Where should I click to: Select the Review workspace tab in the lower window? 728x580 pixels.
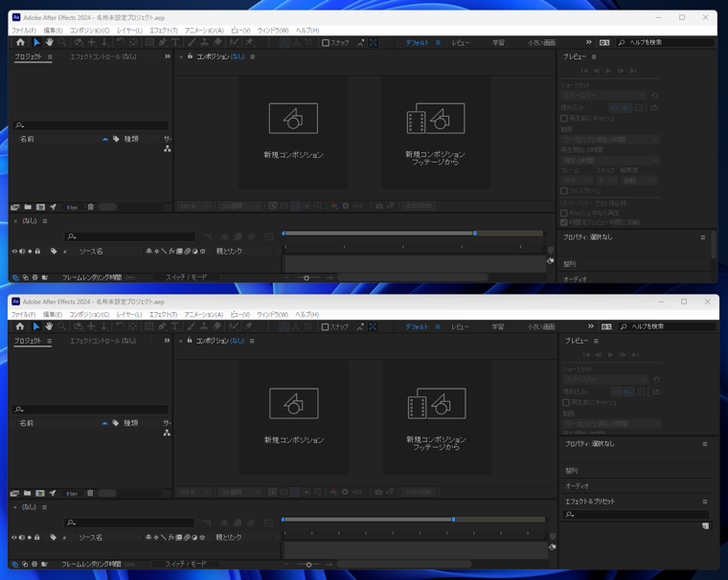460,327
